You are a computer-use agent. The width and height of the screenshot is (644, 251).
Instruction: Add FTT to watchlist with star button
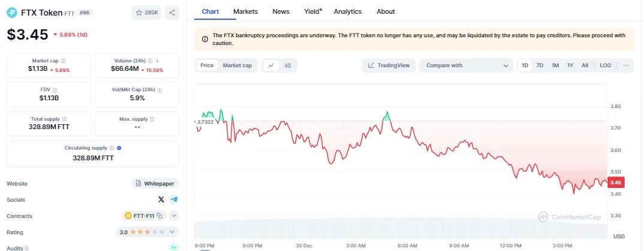tap(147, 13)
